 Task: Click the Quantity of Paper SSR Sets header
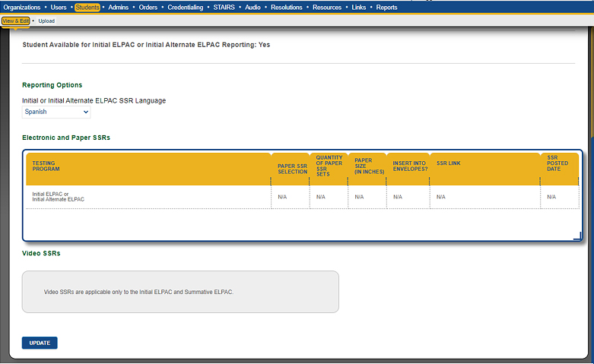(x=329, y=169)
